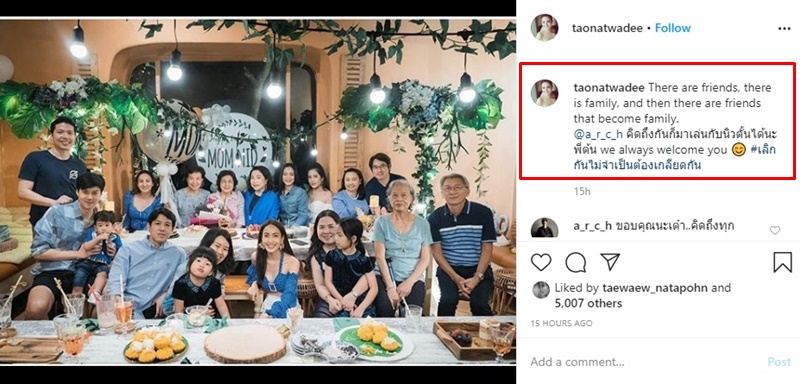The width and height of the screenshot is (800, 384).
Task: Click the Post comment button
Action: tap(779, 362)
